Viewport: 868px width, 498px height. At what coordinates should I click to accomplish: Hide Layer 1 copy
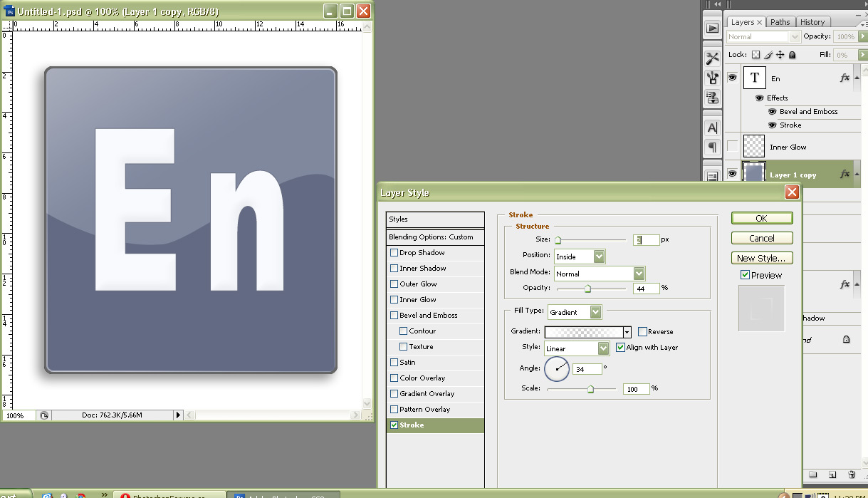[x=732, y=173]
